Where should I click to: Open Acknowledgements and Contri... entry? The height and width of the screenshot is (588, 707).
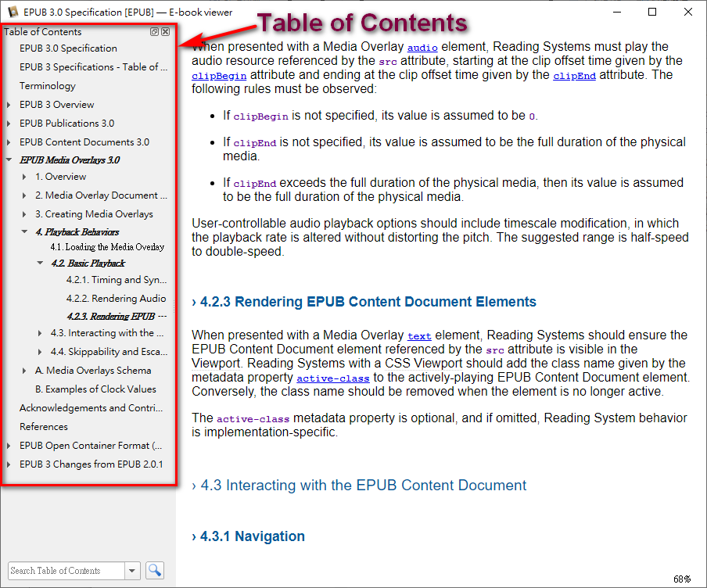(x=91, y=408)
